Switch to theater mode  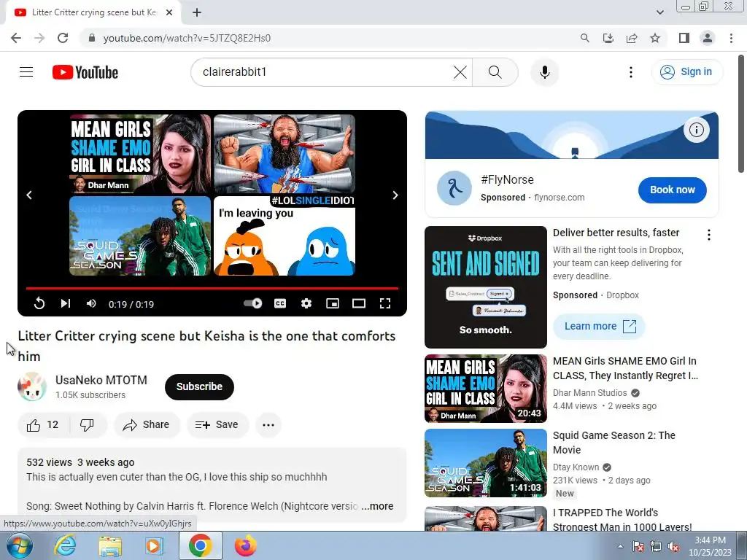(359, 303)
